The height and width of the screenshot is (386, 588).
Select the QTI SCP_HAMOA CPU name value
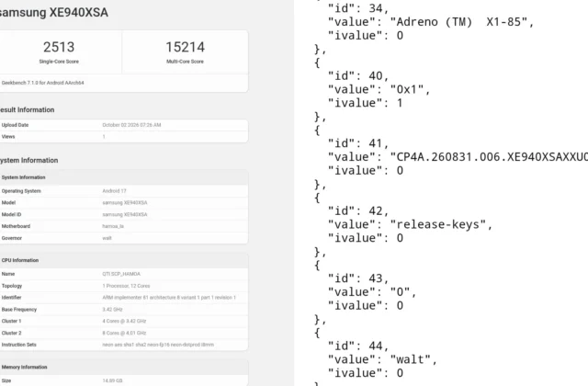click(x=121, y=274)
